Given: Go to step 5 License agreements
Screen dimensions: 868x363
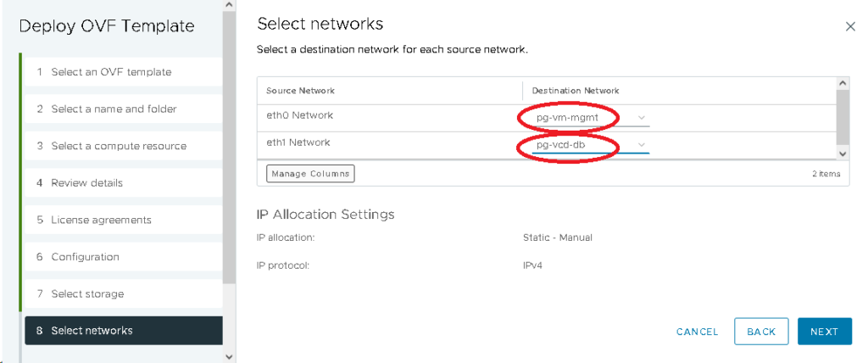Looking at the screenshot, I should click(x=101, y=220).
